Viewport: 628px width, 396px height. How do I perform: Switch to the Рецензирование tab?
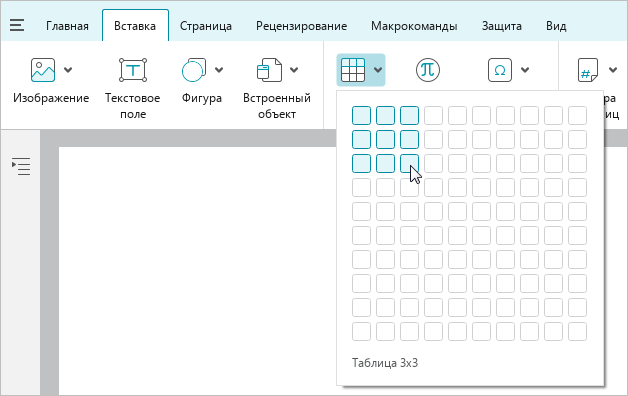(302, 26)
